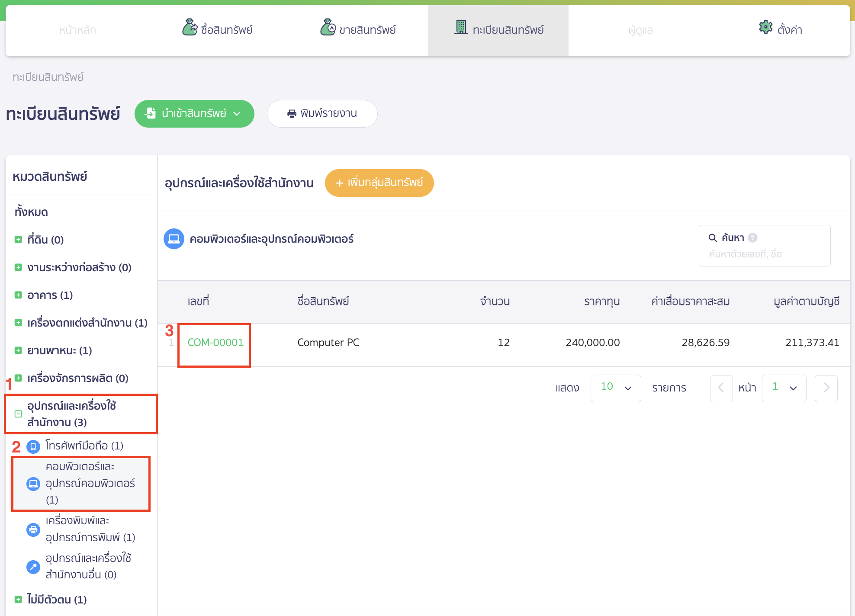The height and width of the screenshot is (616, 855).
Task: Expand the ที่ดิน (0) category
Action: tap(18, 240)
